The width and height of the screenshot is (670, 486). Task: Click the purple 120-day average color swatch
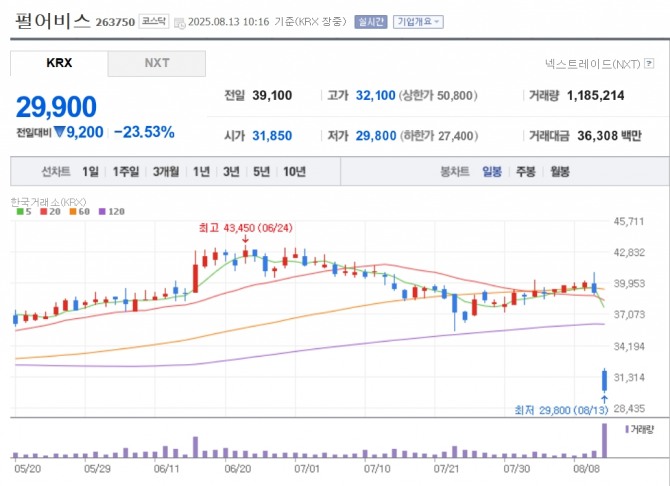[102, 211]
